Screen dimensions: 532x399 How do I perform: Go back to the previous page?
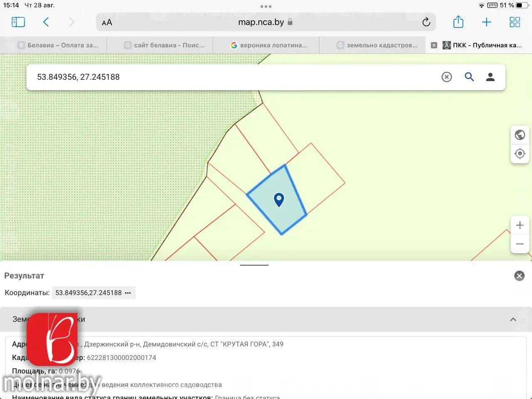(x=46, y=22)
